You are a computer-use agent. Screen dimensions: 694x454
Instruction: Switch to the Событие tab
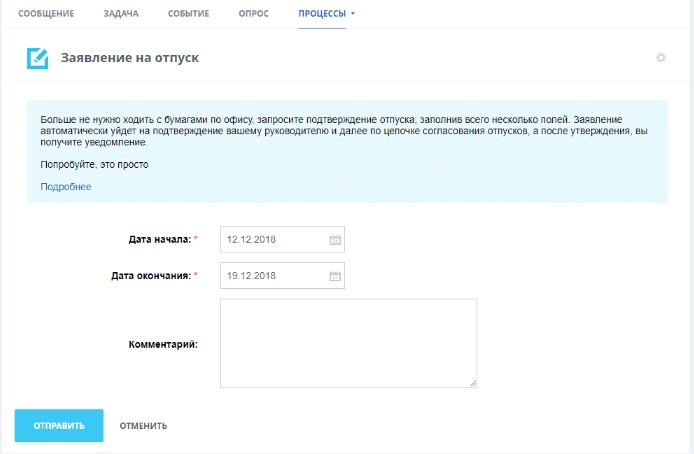[x=189, y=14]
